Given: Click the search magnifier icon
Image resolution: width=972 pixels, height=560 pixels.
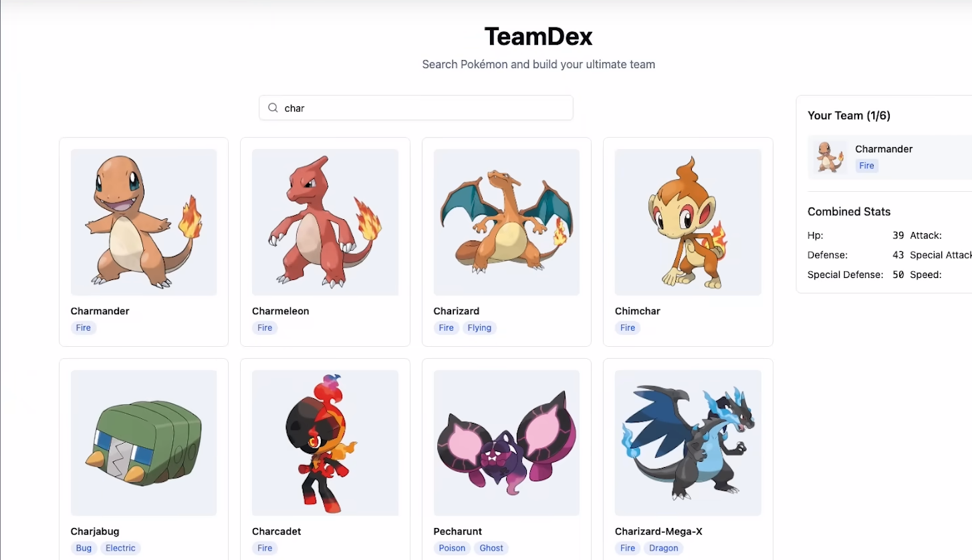Looking at the screenshot, I should [273, 108].
